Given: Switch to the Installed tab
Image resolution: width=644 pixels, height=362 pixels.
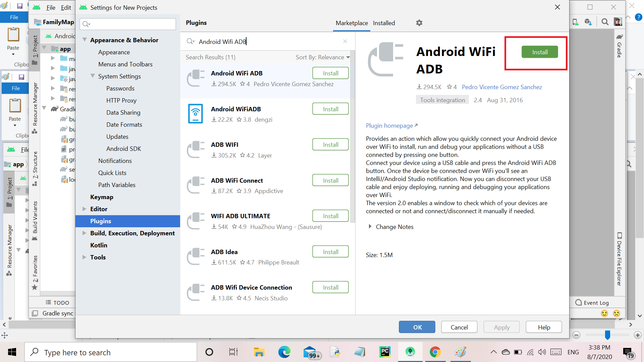Looking at the screenshot, I should click(x=384, y=23).
